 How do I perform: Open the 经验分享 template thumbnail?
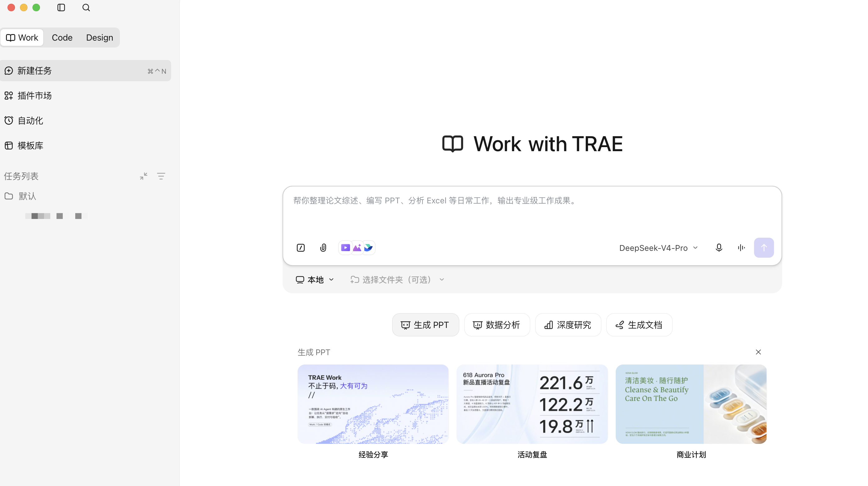click(373, 404)
